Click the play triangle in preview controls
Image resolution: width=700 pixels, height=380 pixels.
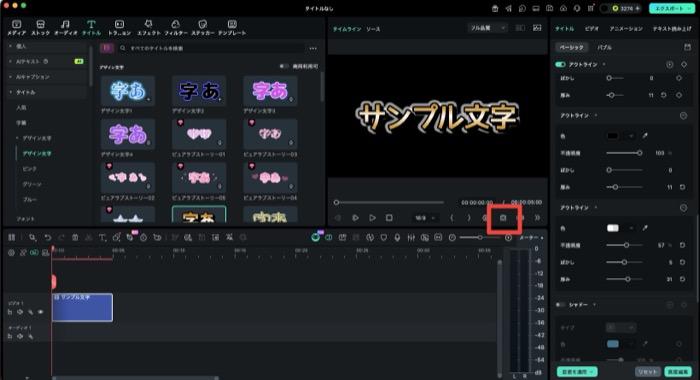click(372, 218)
